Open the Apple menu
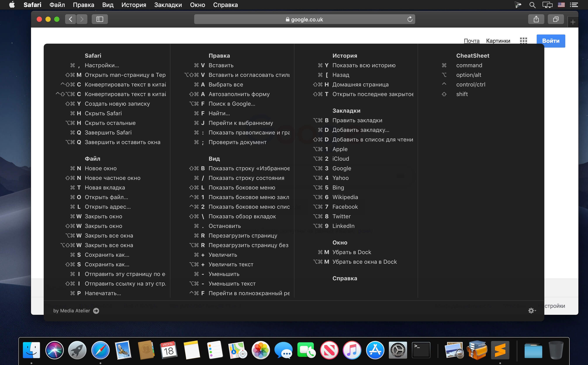 [12, 5]
